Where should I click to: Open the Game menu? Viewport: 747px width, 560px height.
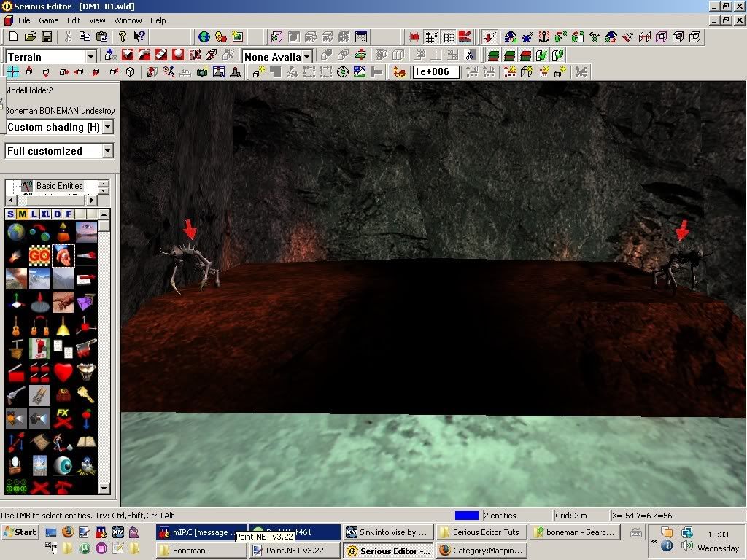pos(49,20)
